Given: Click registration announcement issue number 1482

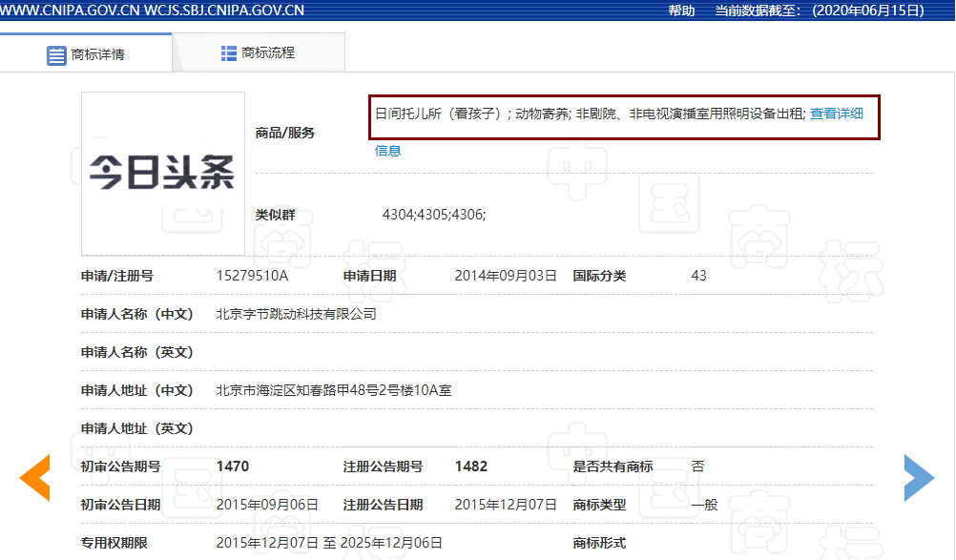Looking at the screenshot, I should tap(470, 467).
